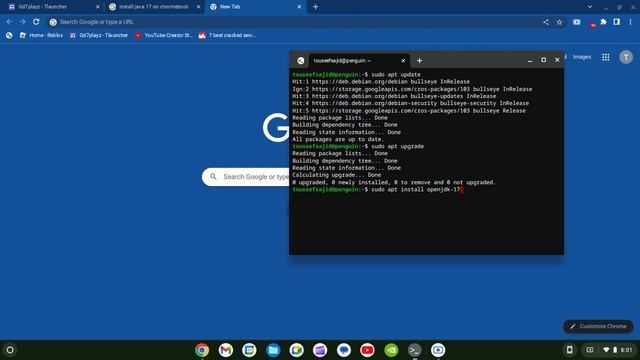Click the Terminal app icon in title bar
This screenshot has height=360, width=640.
click(x=300, y=60)
